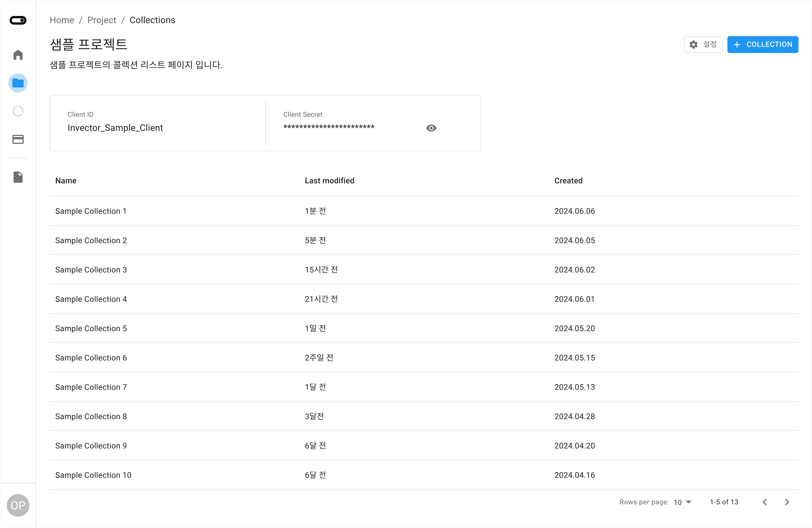Go to the previous page arrow
Image resolution: width=812 pixels, height=528 pixels.
tap(765, 502)
